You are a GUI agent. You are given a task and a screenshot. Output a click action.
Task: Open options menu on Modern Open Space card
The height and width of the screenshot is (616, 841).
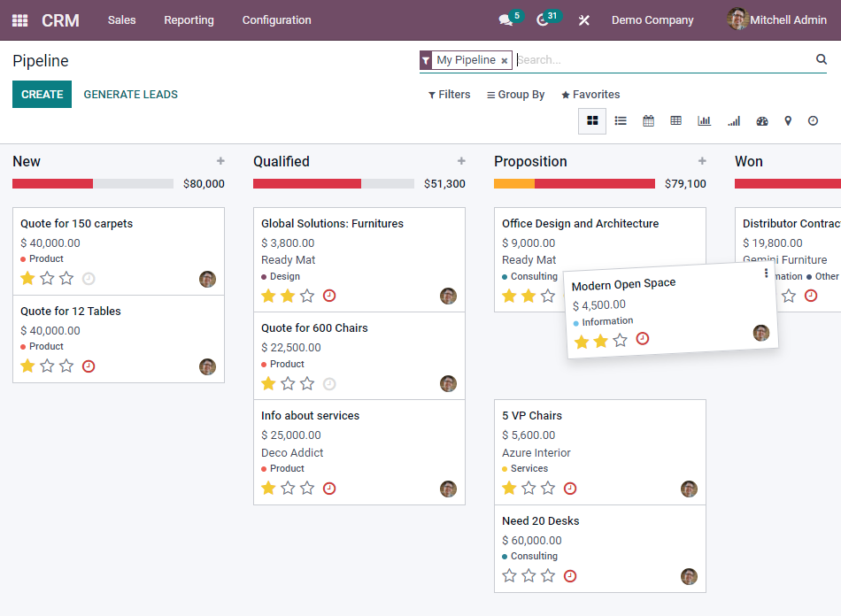coord(766,273)
